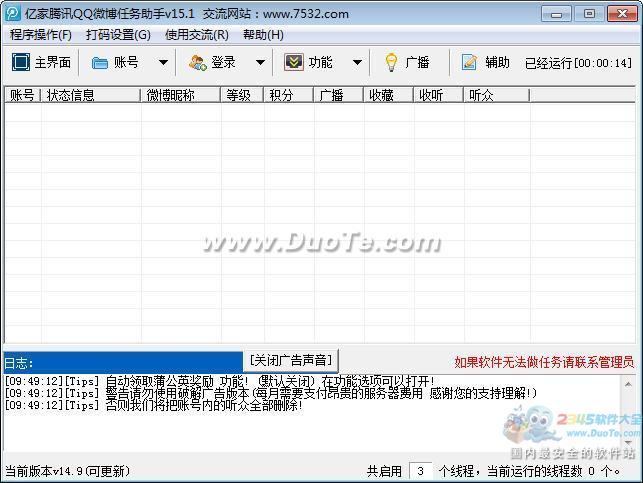Screen dimensions: 643x483
Task: Click the broadcast (广播) lightbulb icon
Action: (x=391, y=62)
